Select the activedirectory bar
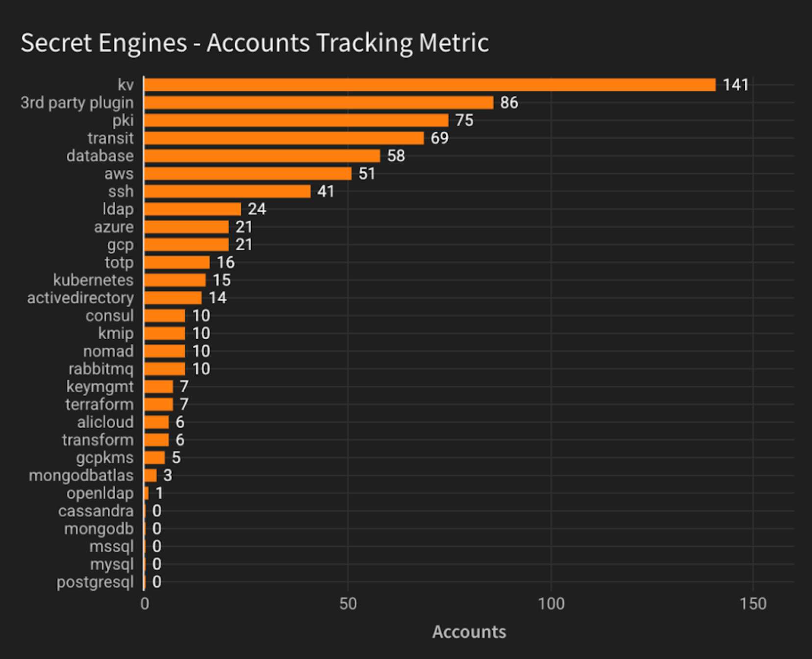 click(x=173, y=298)
